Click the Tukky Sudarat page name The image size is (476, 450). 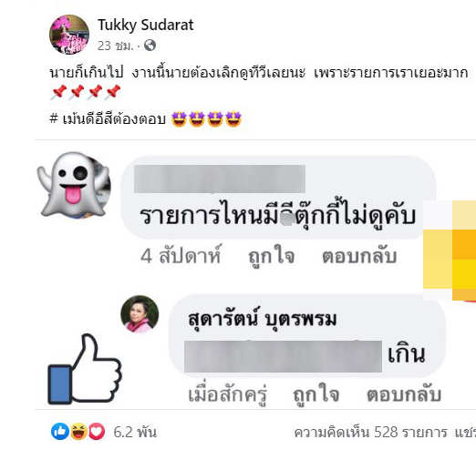pyautogui.click(x=145, y=25)
